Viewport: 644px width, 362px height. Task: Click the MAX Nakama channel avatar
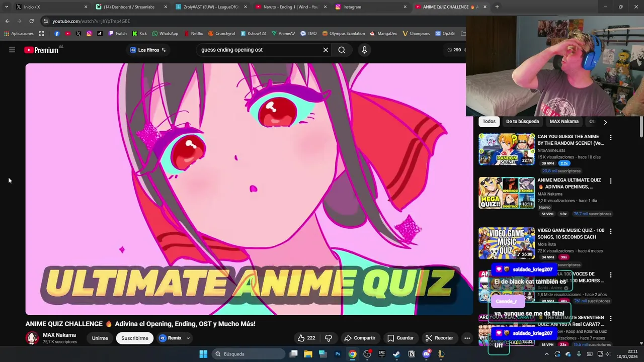pyautogui.click(x=32, y=338)
